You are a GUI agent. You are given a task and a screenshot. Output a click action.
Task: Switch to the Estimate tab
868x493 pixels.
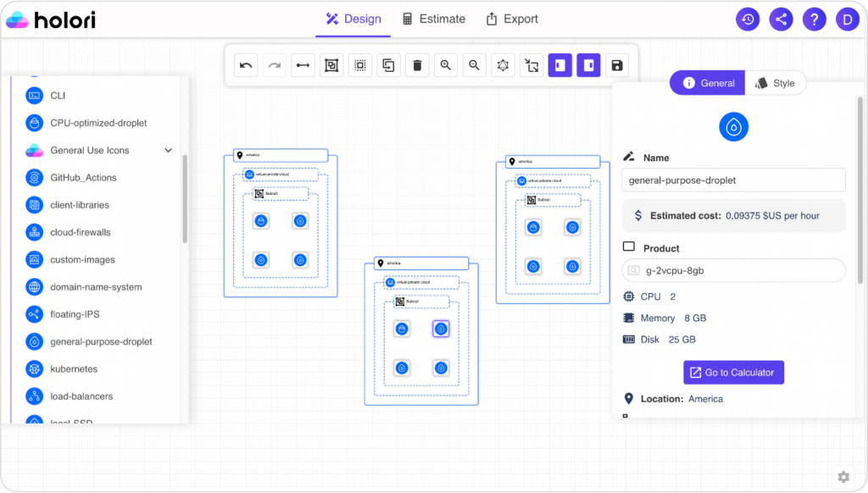(x=433, y=19)
